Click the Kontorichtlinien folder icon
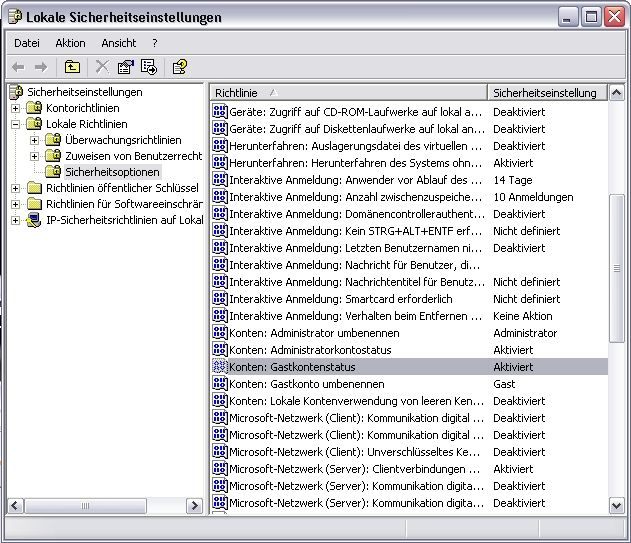This screenshot has height=543, width=631. coord(34,108)
